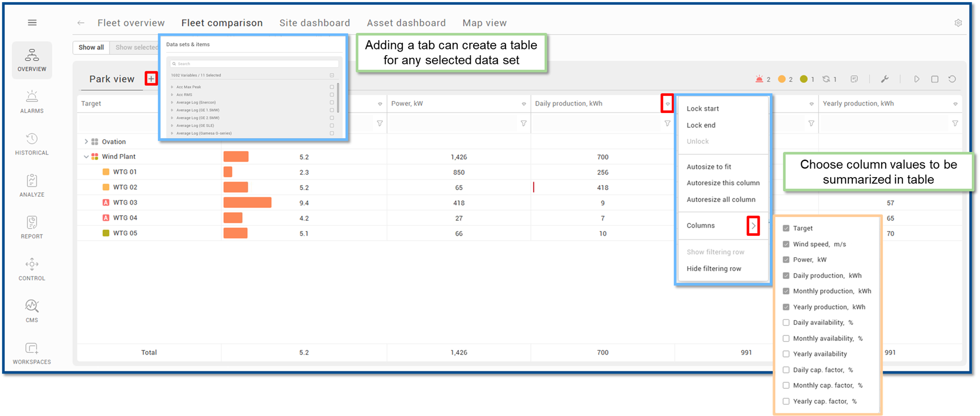
Task: Click filter funnel under Yearly production column
Action: pyautogui.click(x=955, y=123)
